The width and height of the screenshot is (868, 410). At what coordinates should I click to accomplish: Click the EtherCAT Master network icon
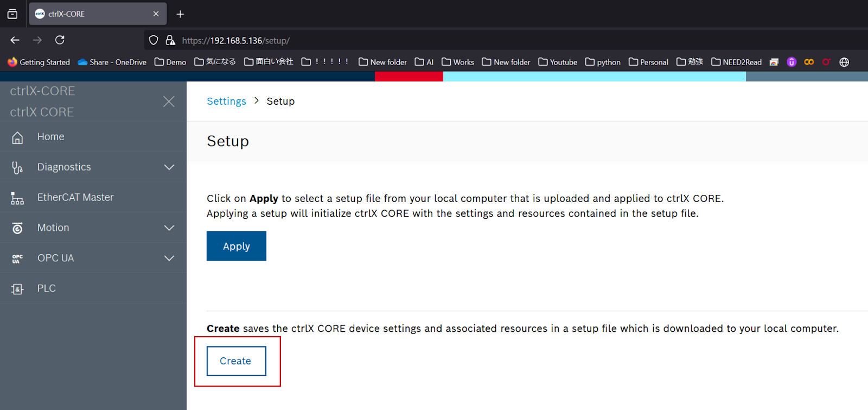pyautogui.click(x=17, y=198)
